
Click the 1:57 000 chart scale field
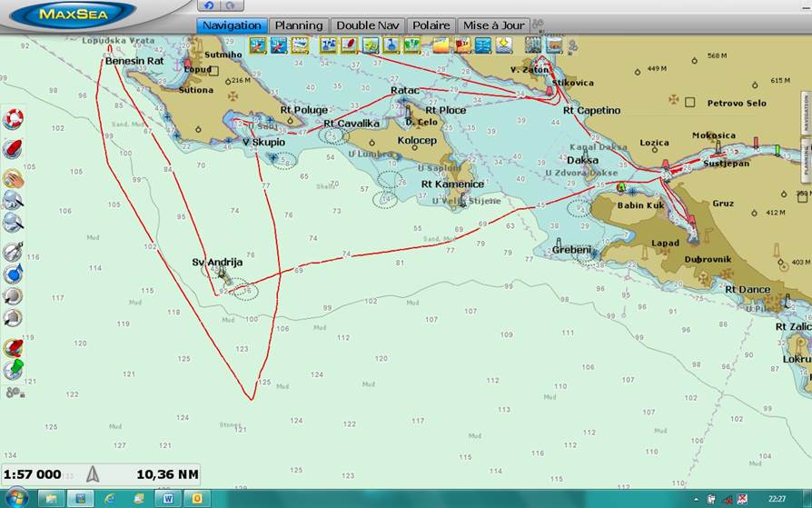(33, 474)
